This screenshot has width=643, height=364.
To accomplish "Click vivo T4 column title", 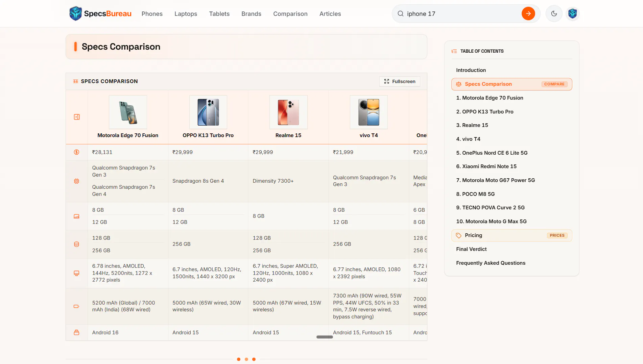I will pos(369,135).
